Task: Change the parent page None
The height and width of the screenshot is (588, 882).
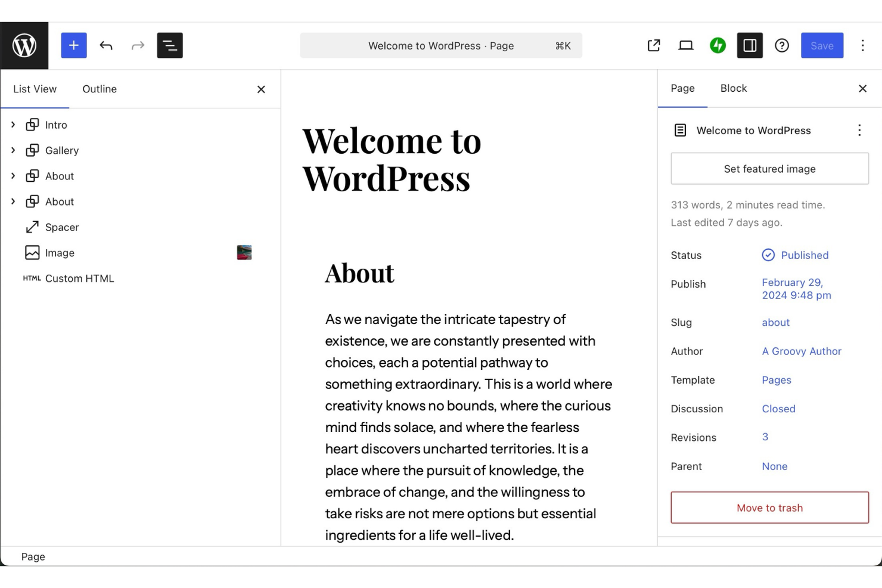Action: click(x=775, y=466)
